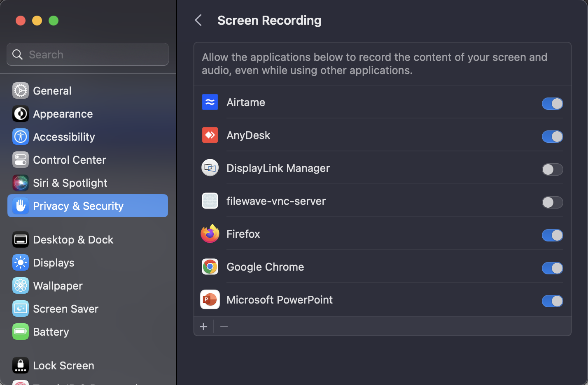Switch off Google Chrome recording permission
The width and height of the screenshot is (588, 385).
click(552, 268)
